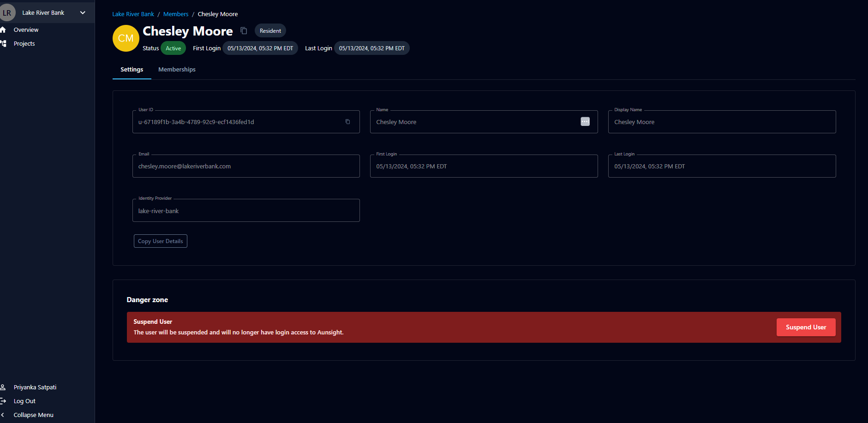Click the red Suspend User button
The width and height of the screenshot is (868, 423).
tap(806, 328)
